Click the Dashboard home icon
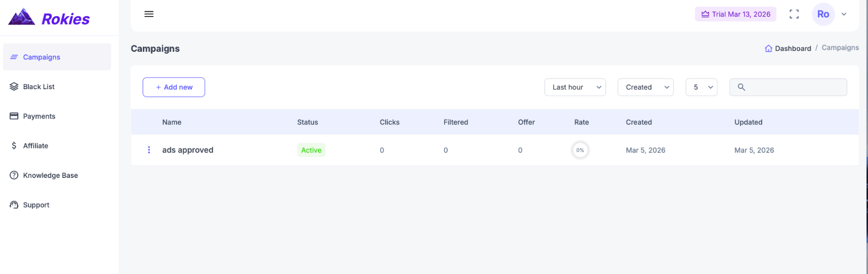Viewport: 868px width, 274px height. point(768,48)
